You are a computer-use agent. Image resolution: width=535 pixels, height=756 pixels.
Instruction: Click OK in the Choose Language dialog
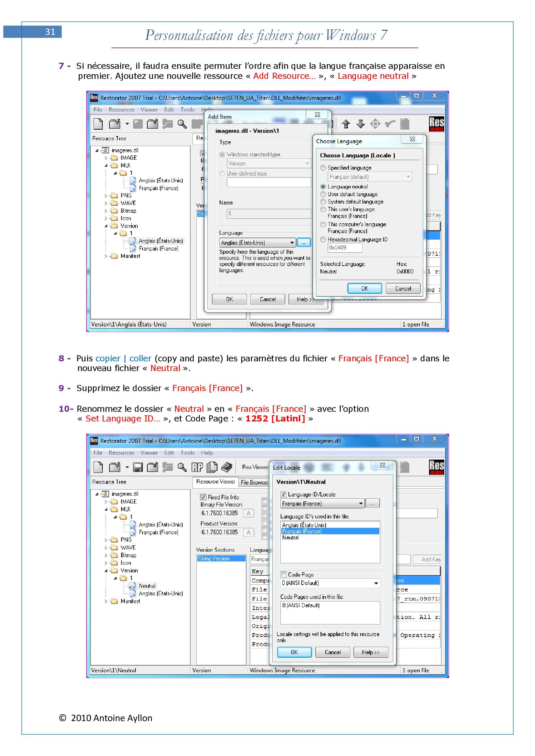coord(365,288)
